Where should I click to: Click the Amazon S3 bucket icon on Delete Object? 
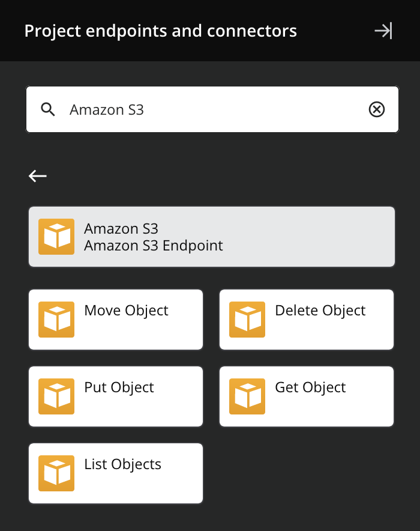pyautogui.click(x=247, y=319)
